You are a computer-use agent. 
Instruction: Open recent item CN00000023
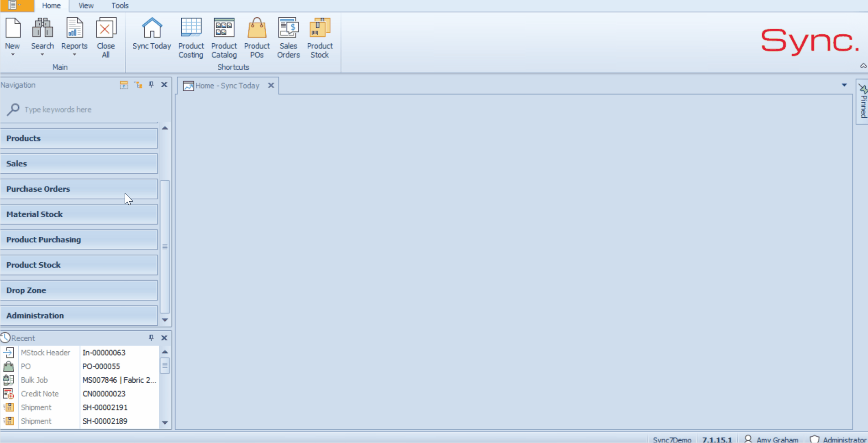coord(104,394)
